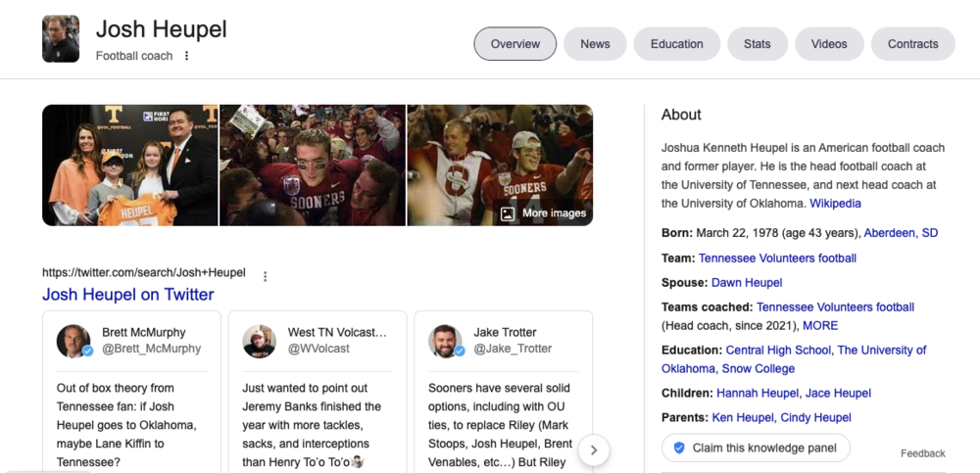980x473 pixels.
Task: Go to the Stats tab
Action: pos(757,44)
